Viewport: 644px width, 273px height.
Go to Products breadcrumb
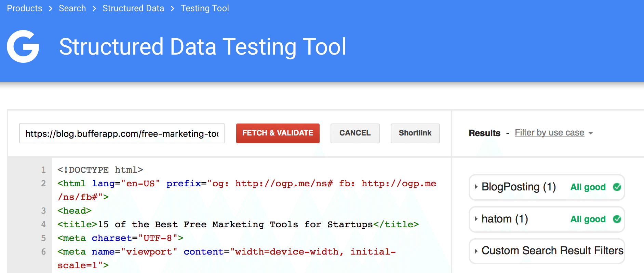tap(25, 8)
